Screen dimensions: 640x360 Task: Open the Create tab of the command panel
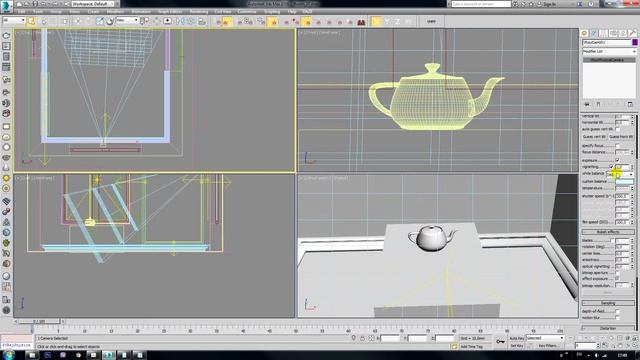click(x=584, y=33)
